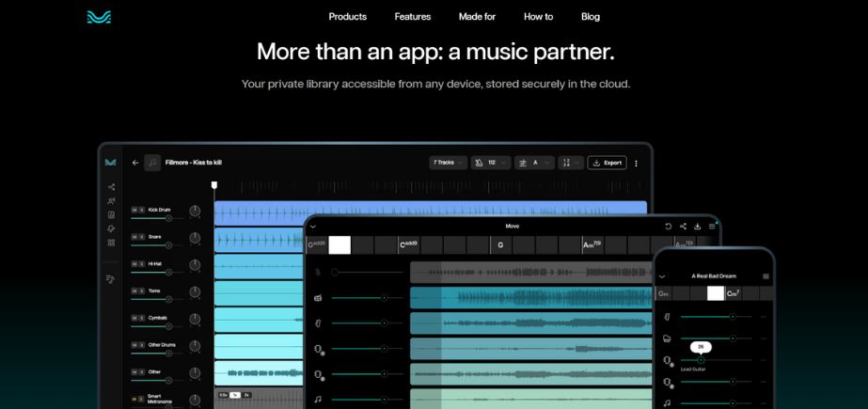This screenshot has height=409, width=868.
Task: Go to the Blog page
Action: click(x=591, y=17)
